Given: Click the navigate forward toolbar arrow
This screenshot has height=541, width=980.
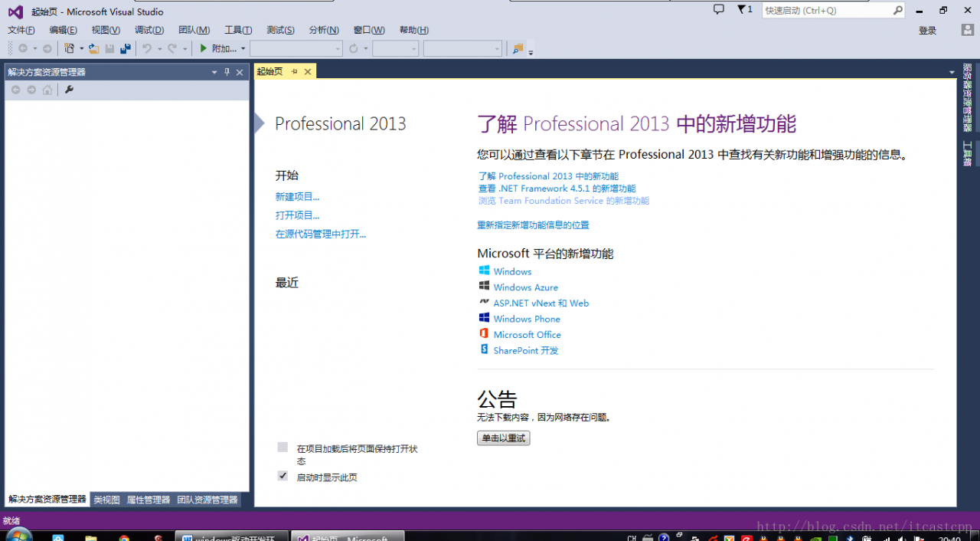Looking at the screenshot, I should 47,48.
